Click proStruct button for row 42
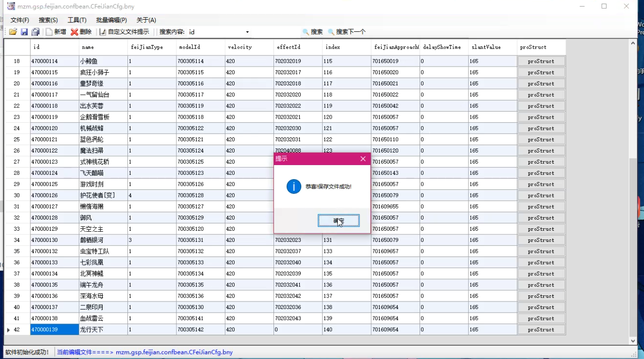The height and width of the screenshot is (359, 644). (541, 330)
